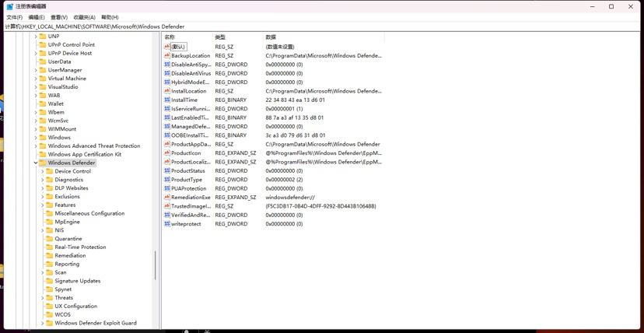Select the Remediation key

[70, 255]
